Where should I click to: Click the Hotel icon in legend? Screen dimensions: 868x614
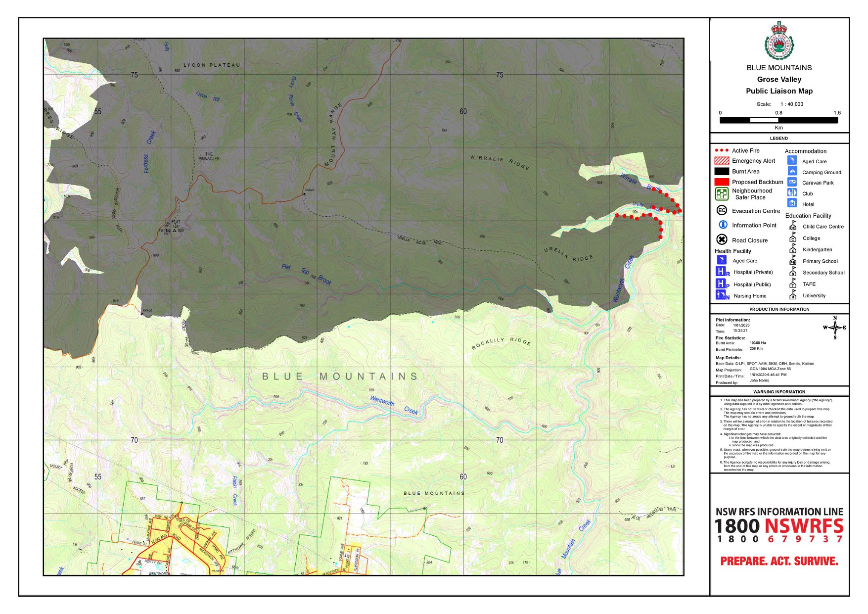pos(792,203)
